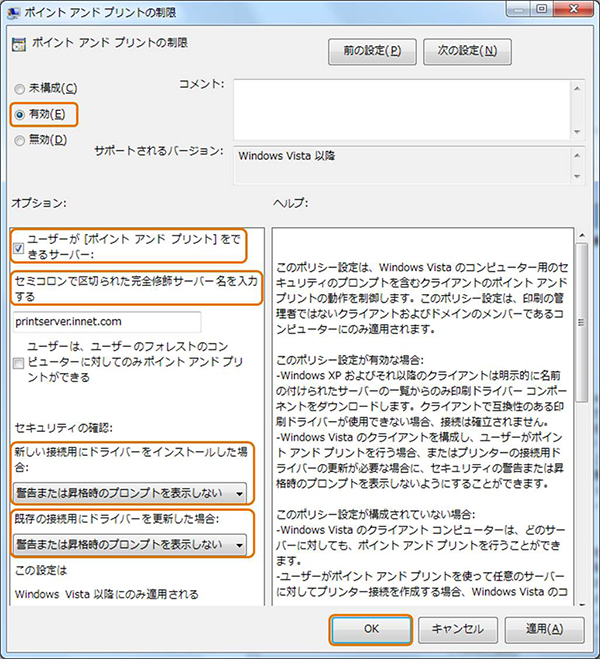Confirm the settings with the OK button
The height and width of the screenshot is (659, 600).
371,629
